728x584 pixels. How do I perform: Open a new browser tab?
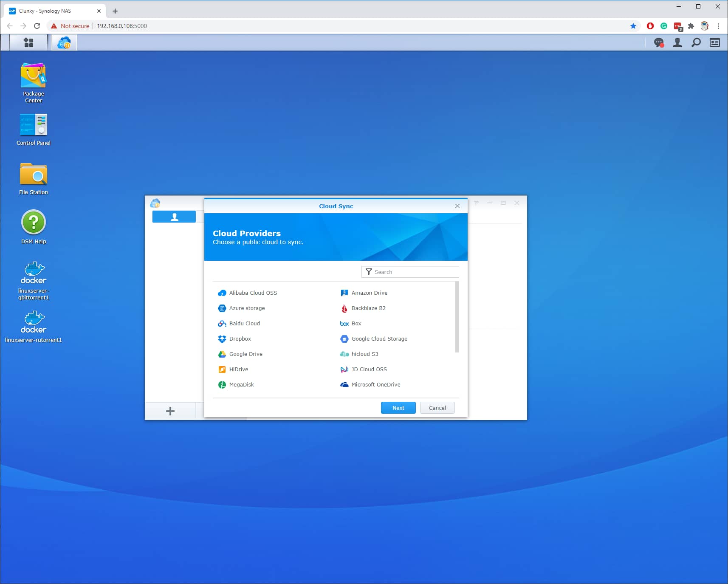[x=115, y=11]
